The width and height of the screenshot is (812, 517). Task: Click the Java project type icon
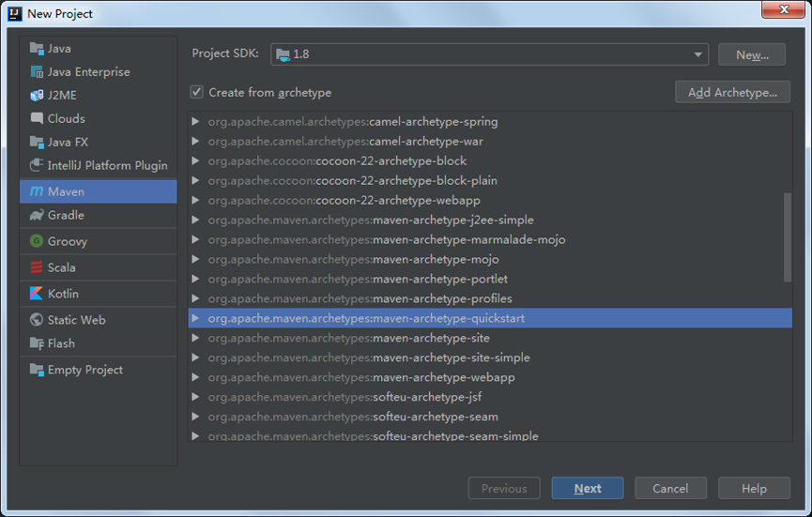[37, 49]
